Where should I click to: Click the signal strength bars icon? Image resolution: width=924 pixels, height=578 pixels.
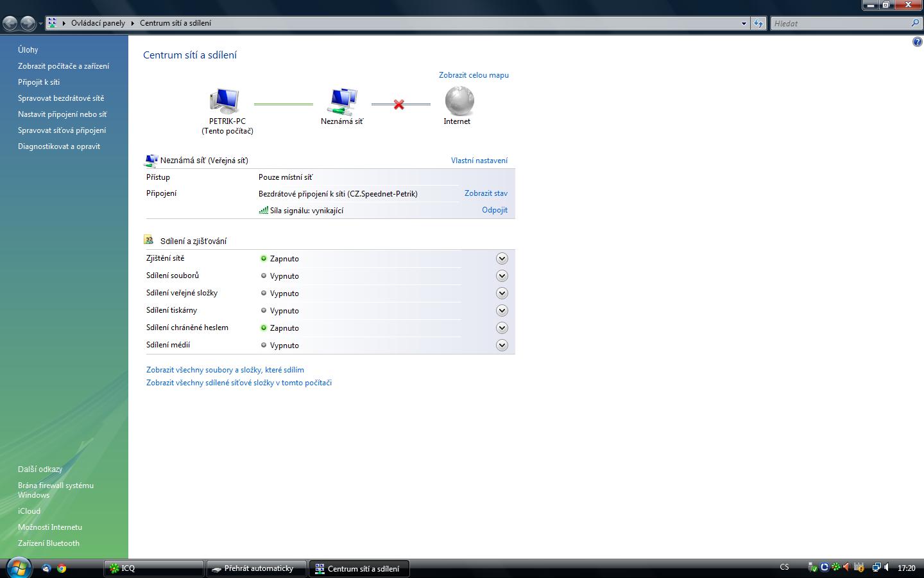(x=263, y=210)
